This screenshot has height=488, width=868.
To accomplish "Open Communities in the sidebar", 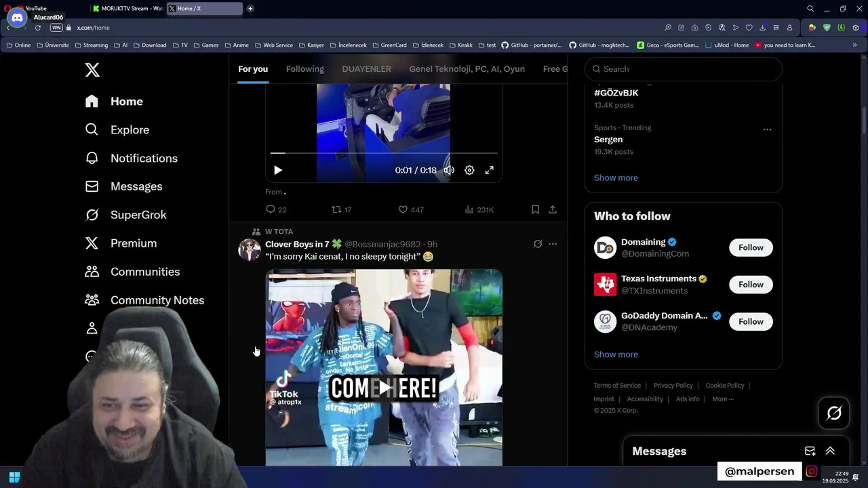I will (132, 272).
